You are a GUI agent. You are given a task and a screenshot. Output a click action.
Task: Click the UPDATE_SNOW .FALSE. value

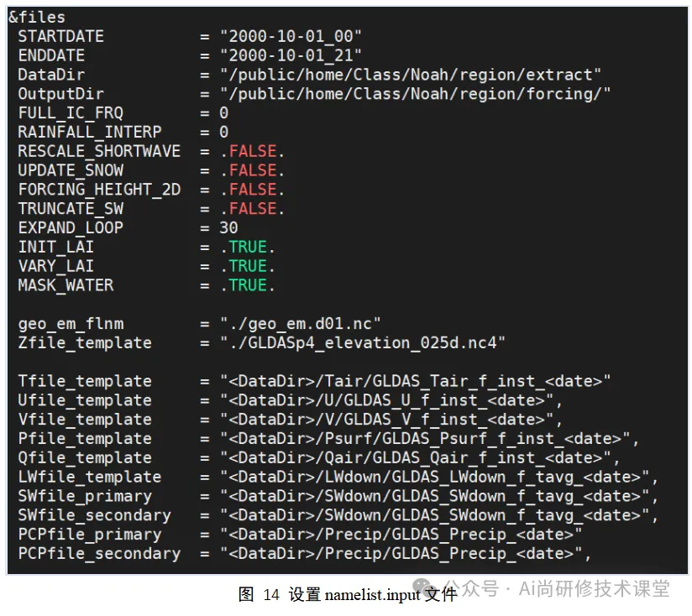[x=253, y=170]
